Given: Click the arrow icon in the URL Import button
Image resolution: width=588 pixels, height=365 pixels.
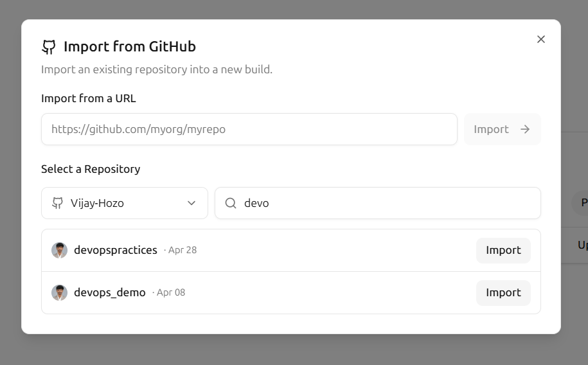Looking at the screenshot, I should click(525, 129).
